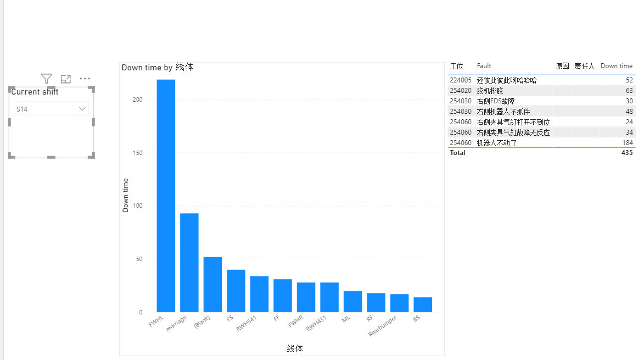
Task: Select the marriage bar in the chart
Action: point(189,263)
